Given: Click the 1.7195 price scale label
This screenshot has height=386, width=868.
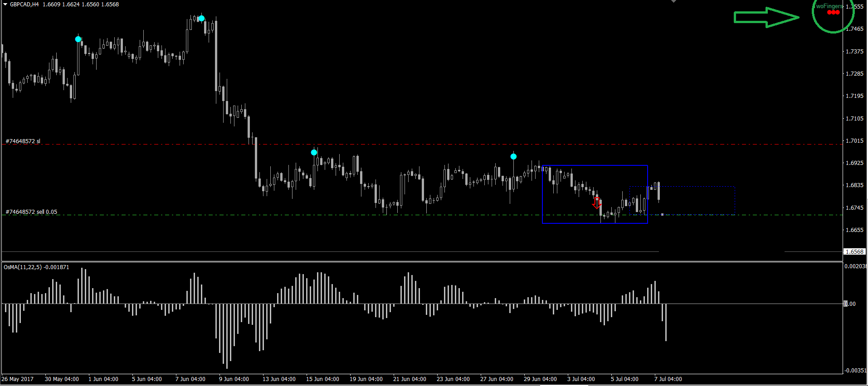Looking at the screenshot, I should (x=854, y=96).
